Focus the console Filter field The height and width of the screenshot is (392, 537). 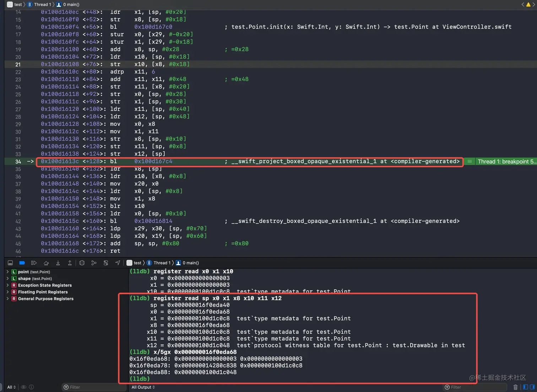[x=476, y=387]
